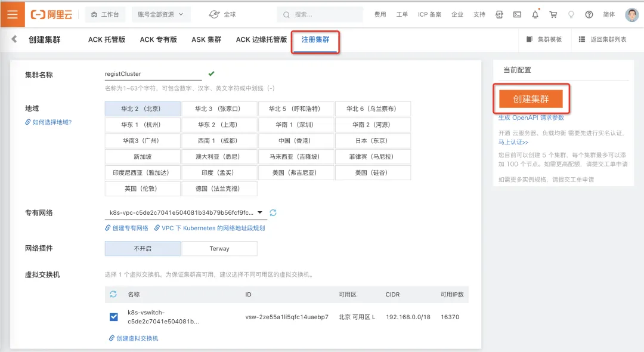
Task: Select region 德国（法兰克福）
Action: click(219, 189)
